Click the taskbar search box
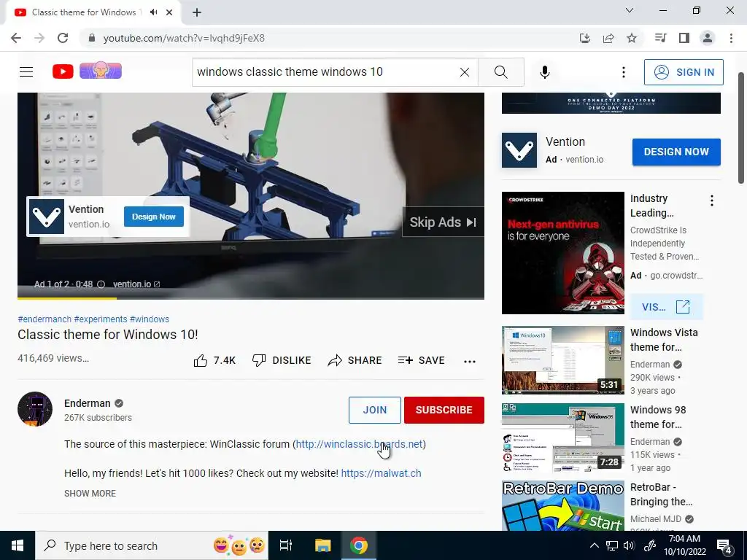 152,545
